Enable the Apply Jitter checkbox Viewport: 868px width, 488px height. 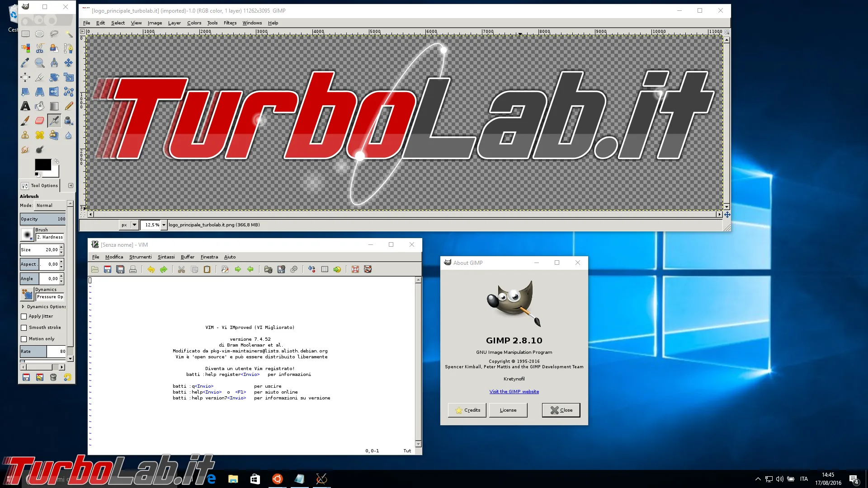(x=24, y=316)
